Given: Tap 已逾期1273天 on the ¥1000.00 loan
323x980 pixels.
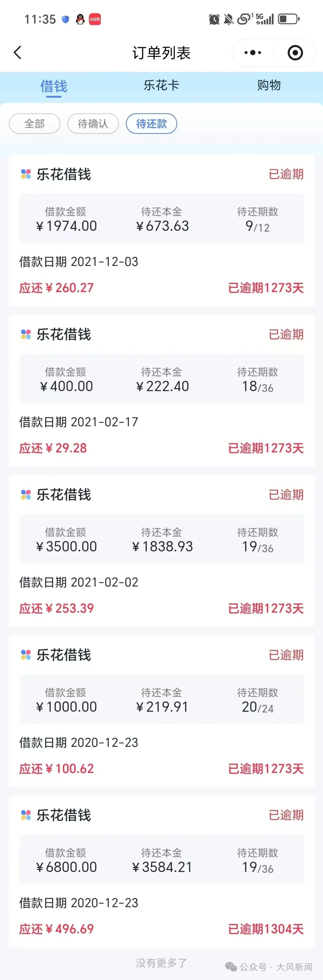Looking at the screenshot, I should tap(266, 768).
